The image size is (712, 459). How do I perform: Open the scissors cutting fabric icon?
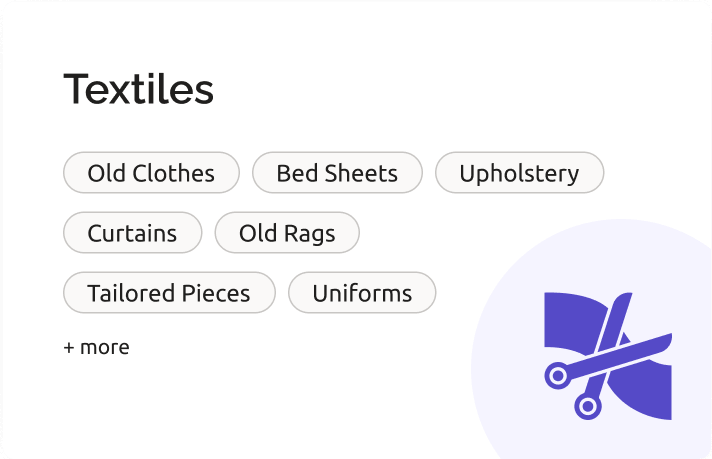tap(608, 356)
